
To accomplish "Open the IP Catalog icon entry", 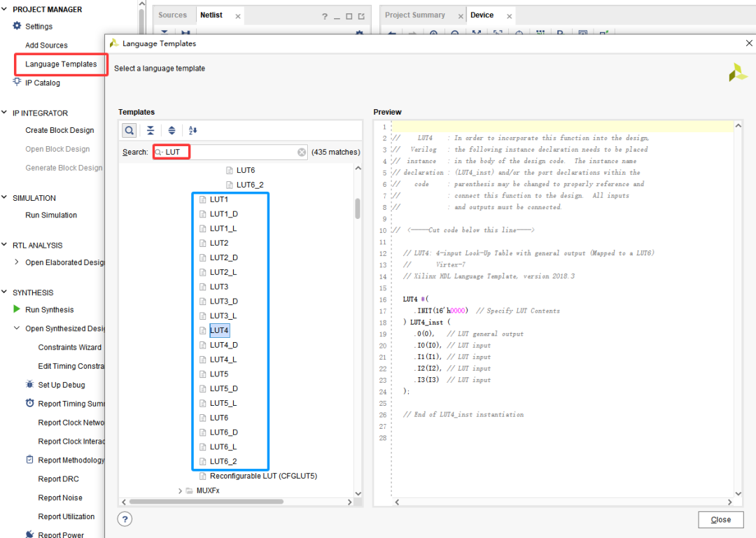I will click(17, 83).
